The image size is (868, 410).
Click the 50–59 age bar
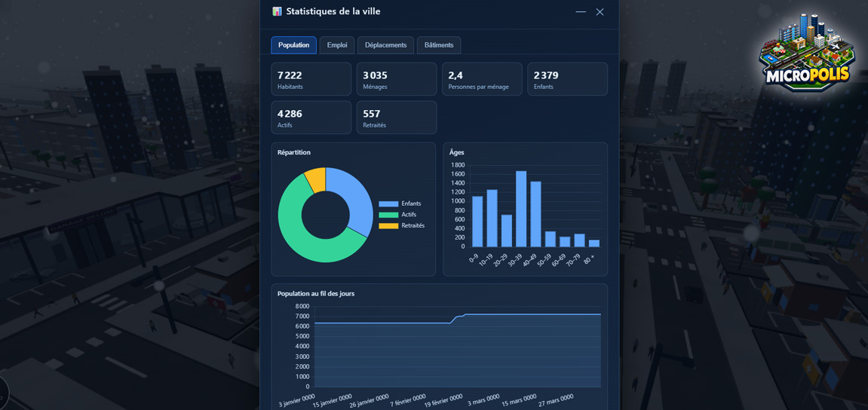point(551,239)
